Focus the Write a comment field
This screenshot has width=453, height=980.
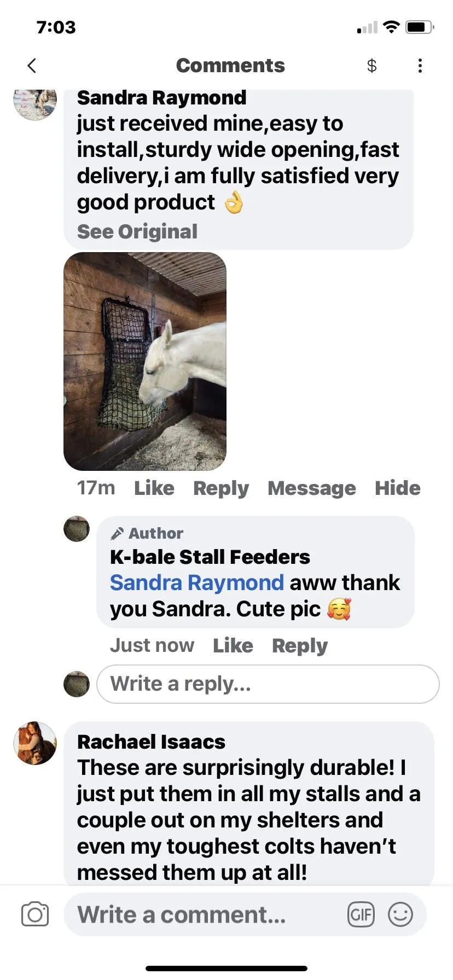click(245, 914)
